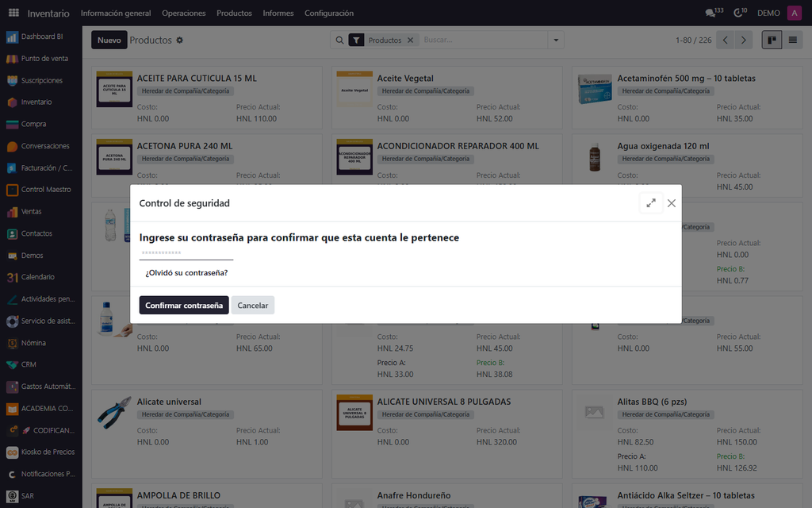
Task: Open the Acetaminofén 500 mg product thumbnail
Action: coord(595,89)
